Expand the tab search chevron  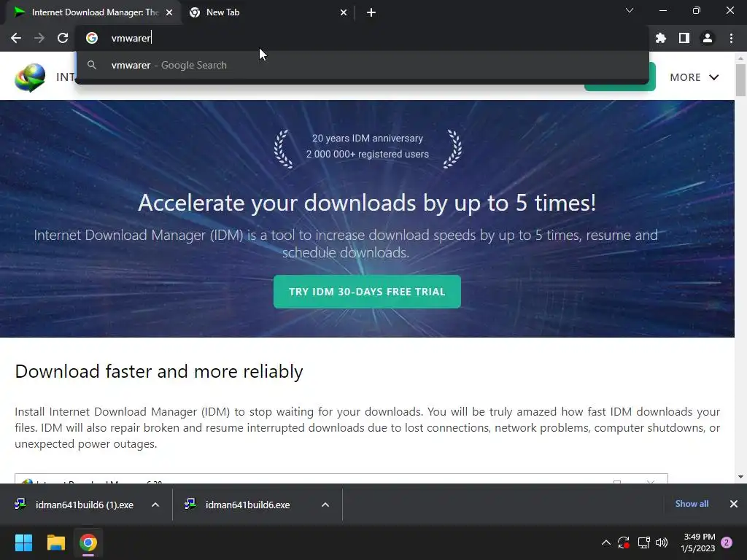point(630,10)
